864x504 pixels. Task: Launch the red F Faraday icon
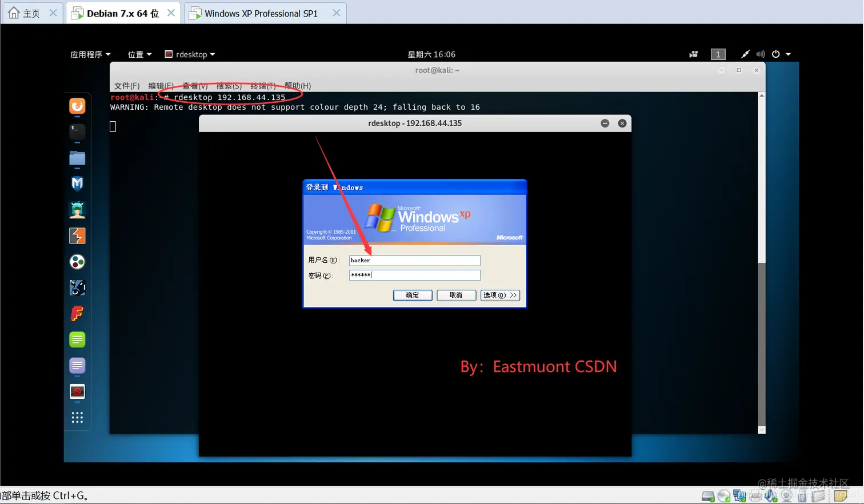(77, 313)
